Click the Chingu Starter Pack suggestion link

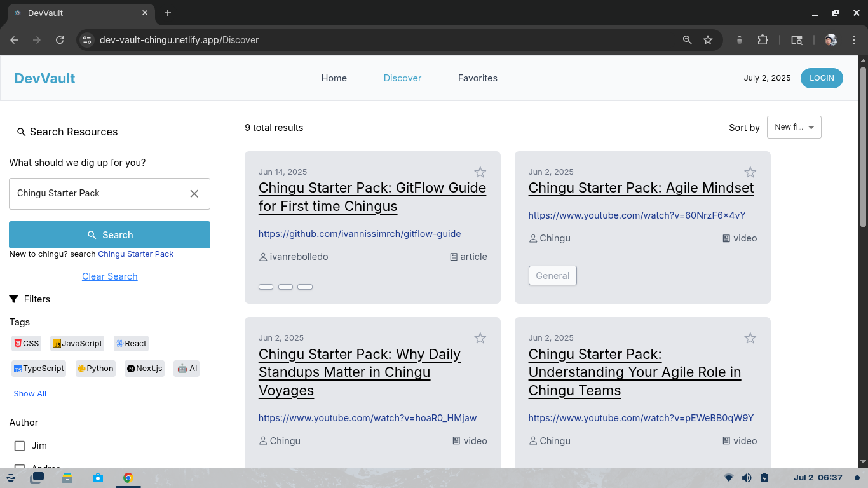pyautogui.click(x=135, y=254)
